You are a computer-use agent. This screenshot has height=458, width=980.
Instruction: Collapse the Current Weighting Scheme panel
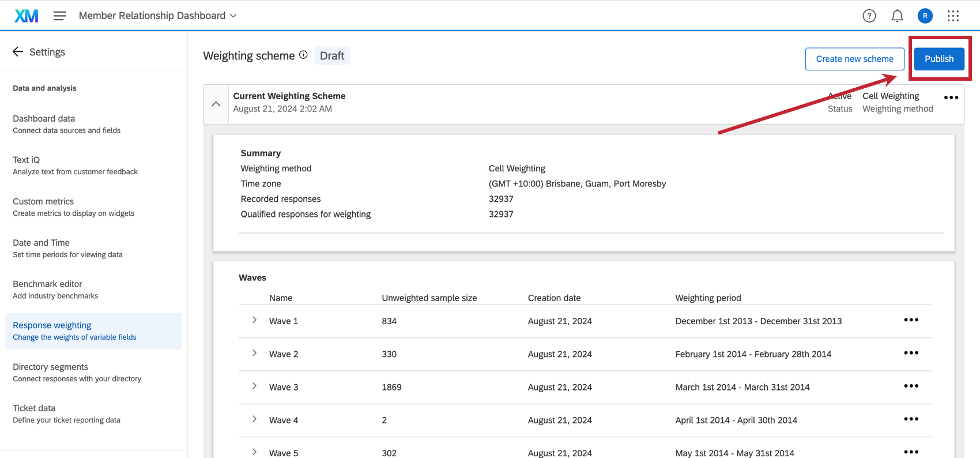(216, 104)
